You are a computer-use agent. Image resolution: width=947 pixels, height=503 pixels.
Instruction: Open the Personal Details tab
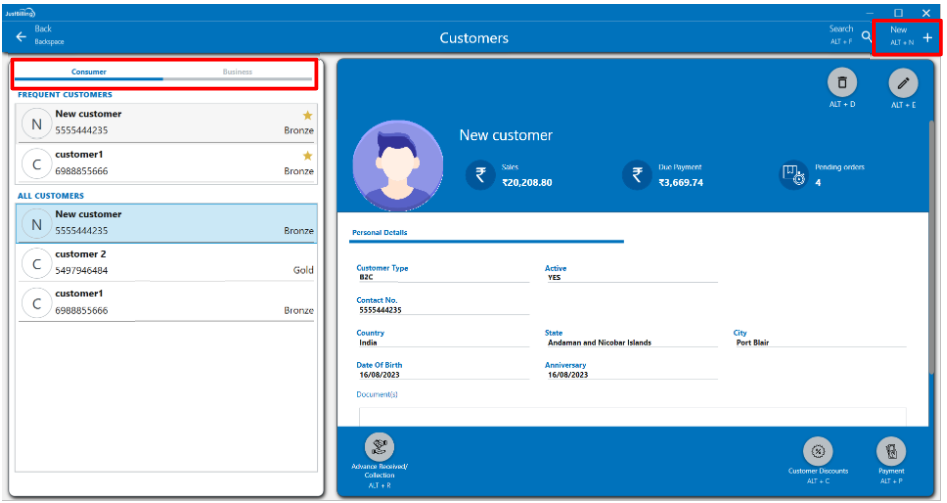point(379,233)
